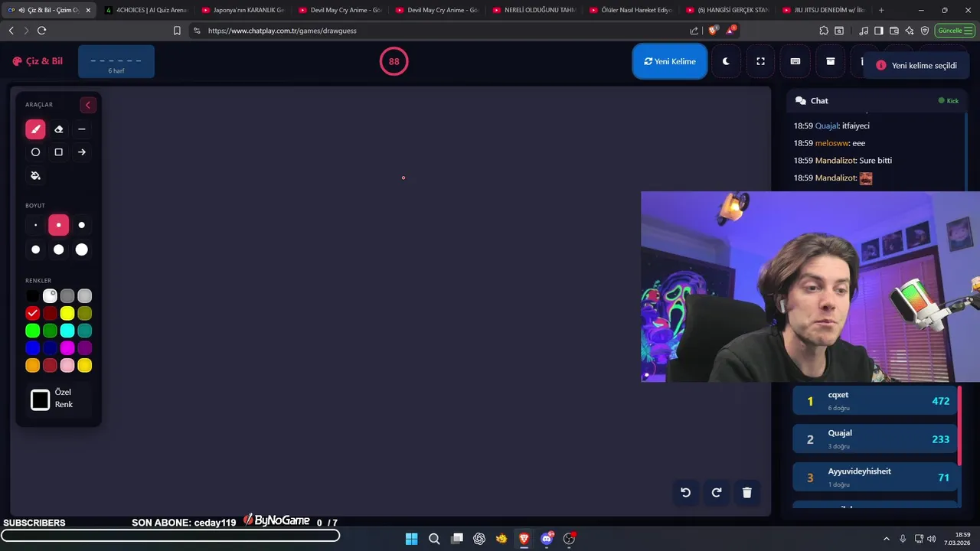Open the browser extensions puzzle icon
The image size is (980, 551).
coord(824,31)
